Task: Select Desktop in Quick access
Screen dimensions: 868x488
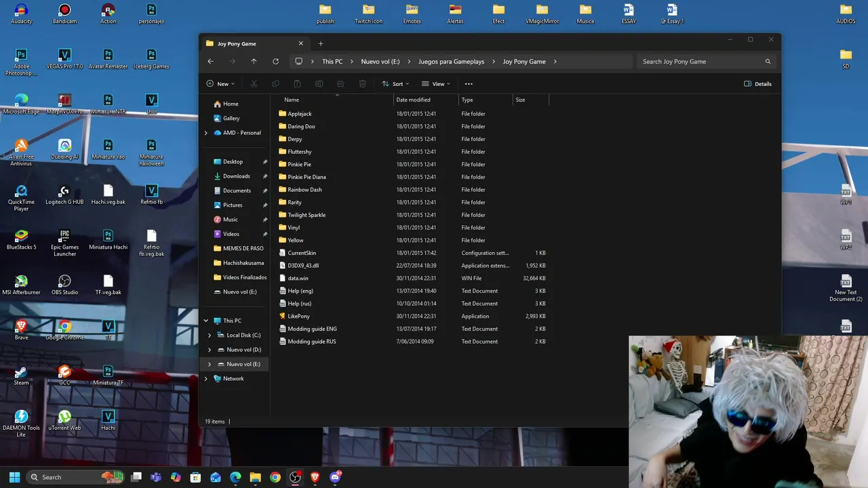Action: (x=233, y=162)
